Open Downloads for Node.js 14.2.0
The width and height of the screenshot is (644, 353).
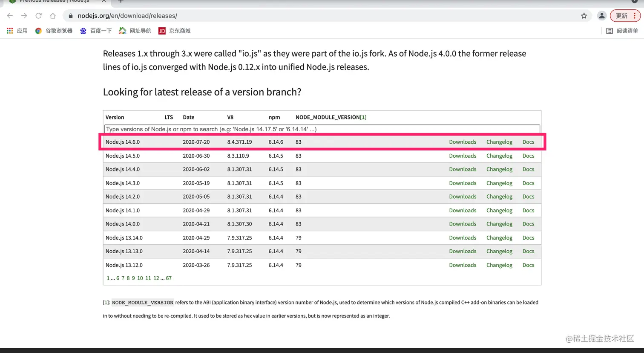463,197
